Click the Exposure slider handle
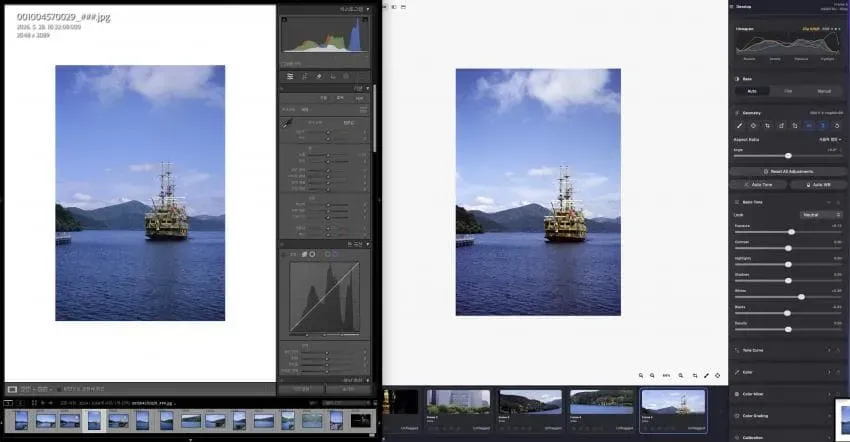 click(791, 232)
